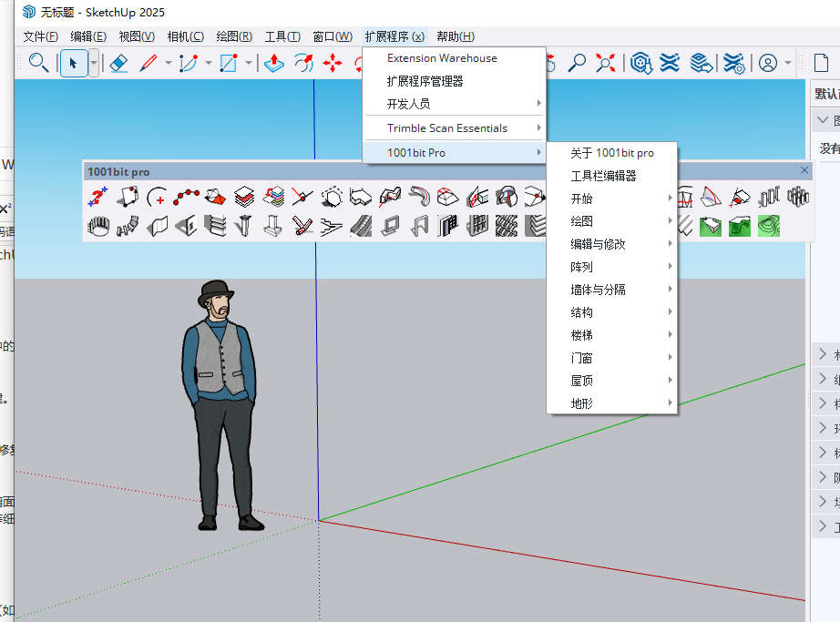Select the red Move arrows tool
The image size is (840, 622).
click(333, 63)
